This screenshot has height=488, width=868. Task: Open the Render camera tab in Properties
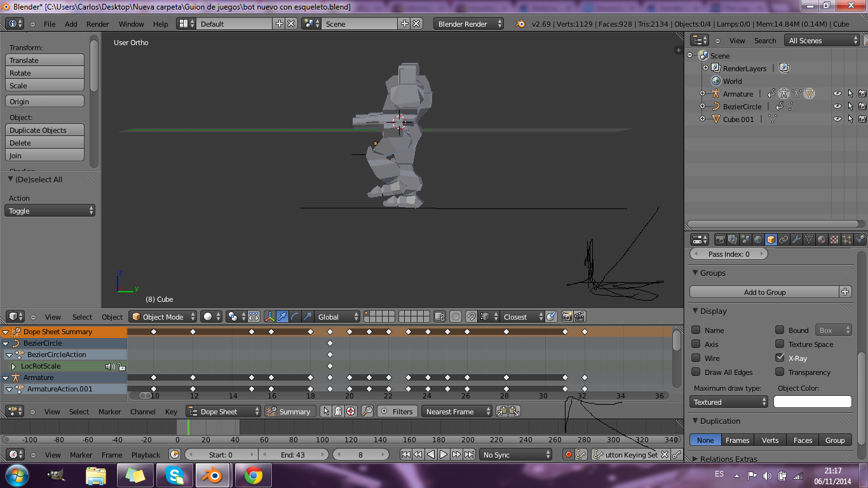tap(720, 240)
